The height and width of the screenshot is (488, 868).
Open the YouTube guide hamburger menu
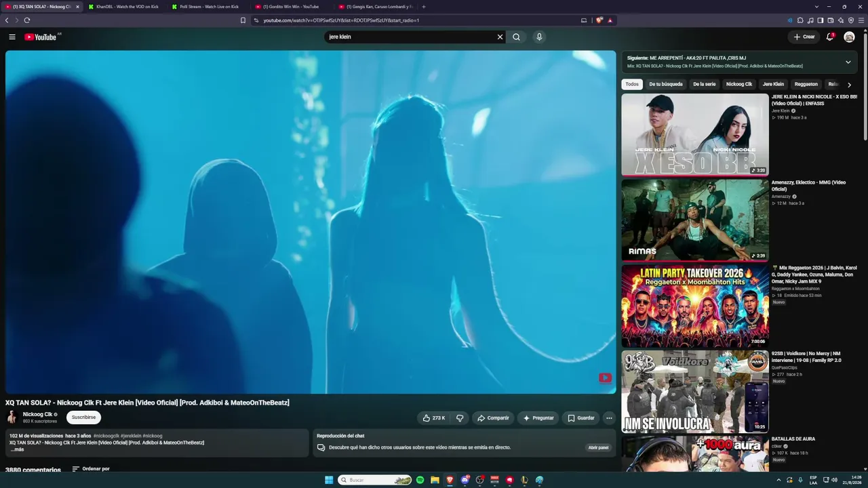12,37
